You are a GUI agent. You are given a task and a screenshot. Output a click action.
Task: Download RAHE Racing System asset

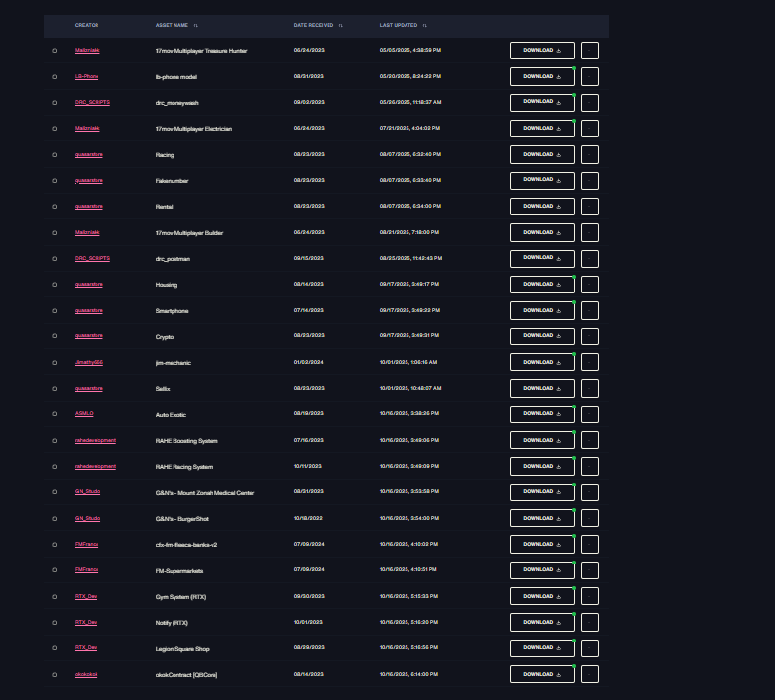click(542, 466)
